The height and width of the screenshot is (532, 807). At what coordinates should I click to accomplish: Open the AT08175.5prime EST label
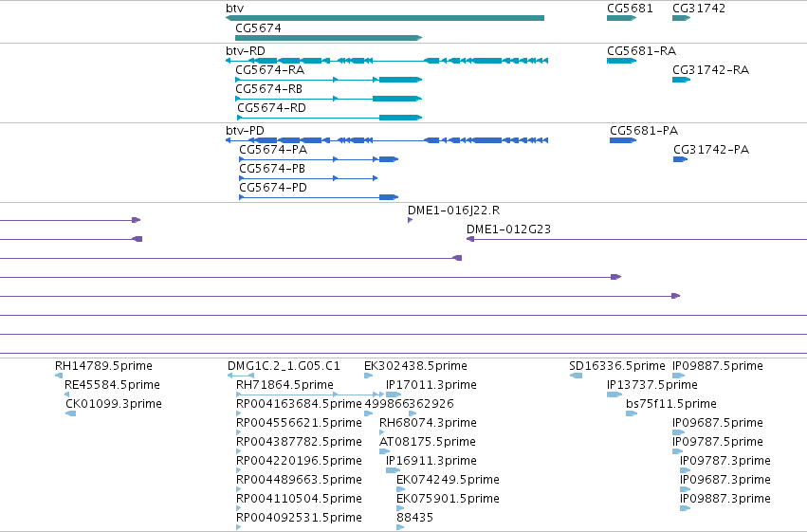[427, 442]
